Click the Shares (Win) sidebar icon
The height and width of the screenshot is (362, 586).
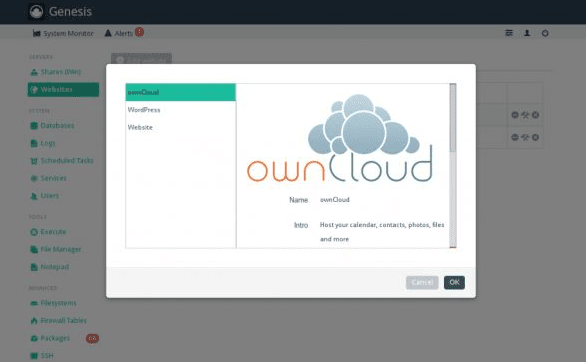34,72
